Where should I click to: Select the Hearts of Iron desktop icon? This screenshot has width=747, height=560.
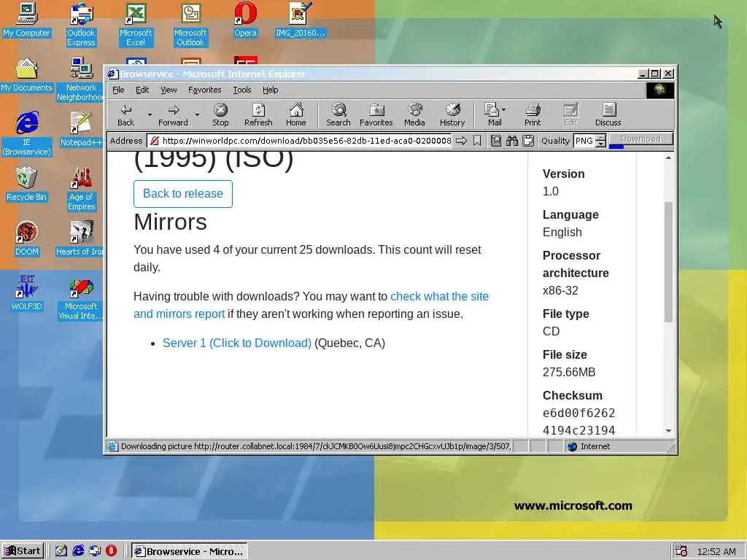click(80, 239)
